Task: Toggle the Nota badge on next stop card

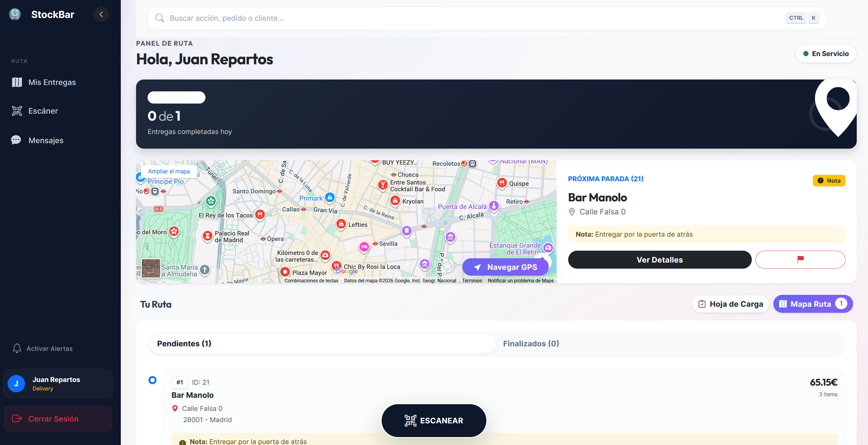Action: click(829, 180)
